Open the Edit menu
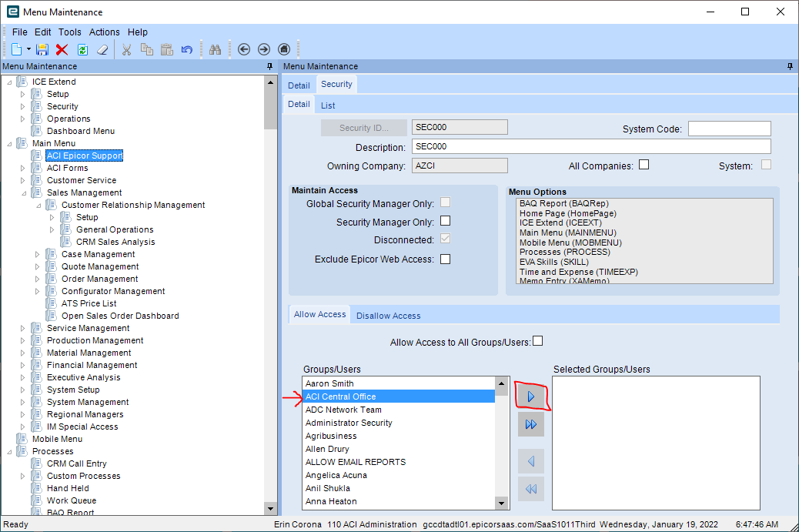Viewport: 799px width, 532px height. (x=43, y=32)
